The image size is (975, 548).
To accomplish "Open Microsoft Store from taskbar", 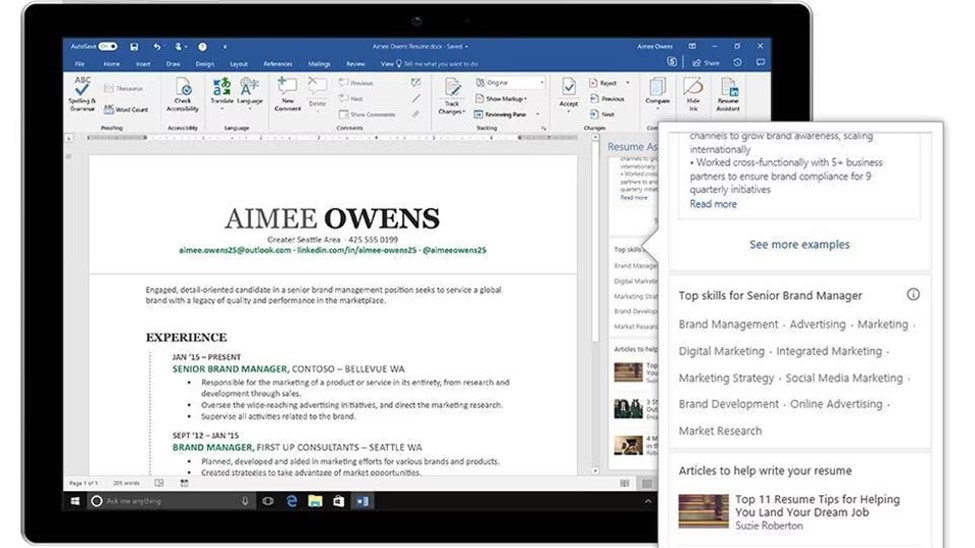I will (x=338, y=501).
